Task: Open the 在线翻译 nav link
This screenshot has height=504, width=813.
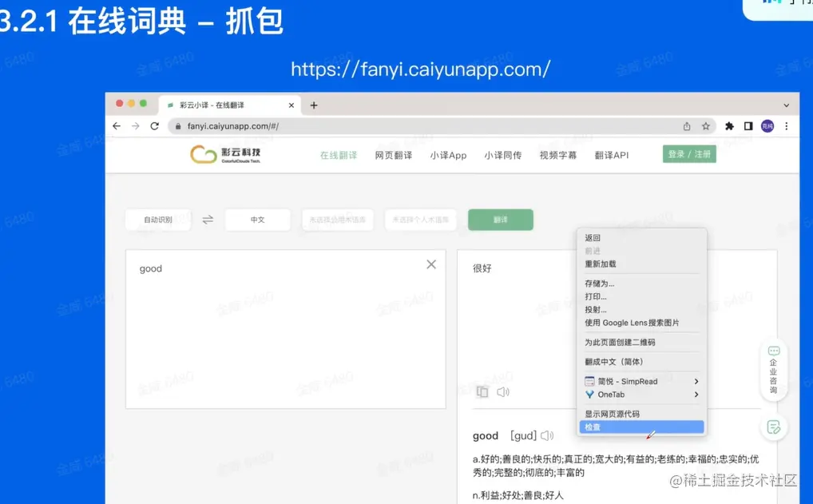Action: [x=339, y=155]
